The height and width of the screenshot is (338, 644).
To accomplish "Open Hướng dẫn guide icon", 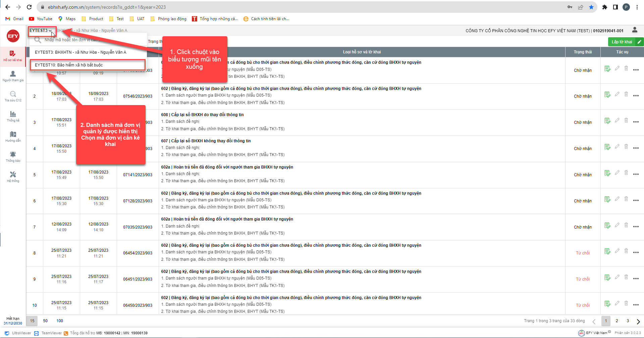I will coord(13,136).
